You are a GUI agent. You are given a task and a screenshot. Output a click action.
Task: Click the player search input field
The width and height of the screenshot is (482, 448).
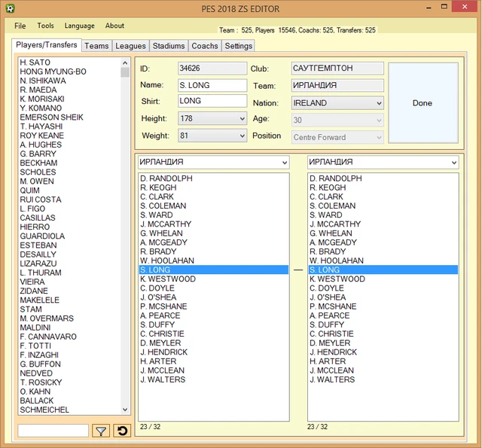pyautogui.click(x=53, y=431)
